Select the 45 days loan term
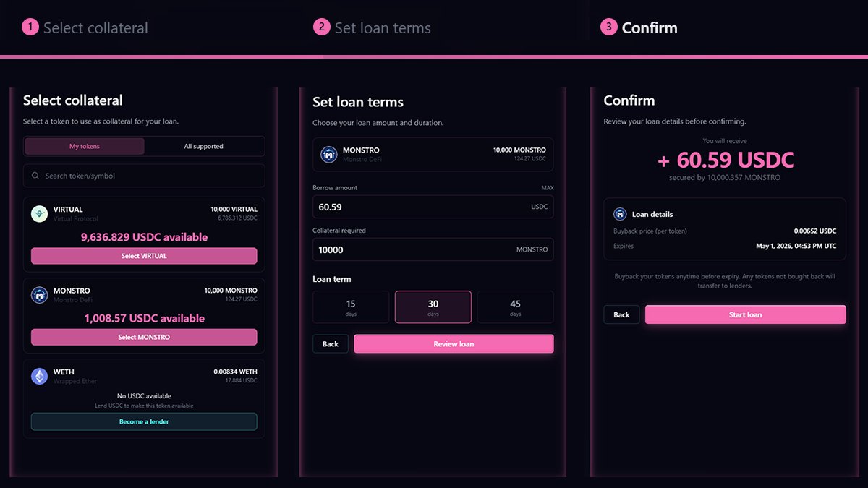Viewport: 868px width, 488px height. click(x=515, y=307)
